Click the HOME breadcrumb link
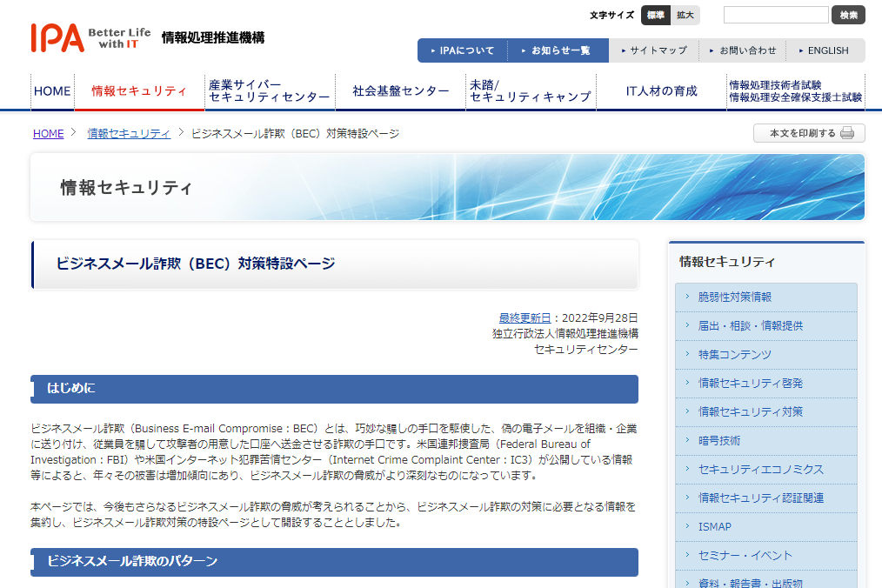Image resolution: width=882 pixels, height=588 pixels. pyautogui.click(x=46, y=133)
